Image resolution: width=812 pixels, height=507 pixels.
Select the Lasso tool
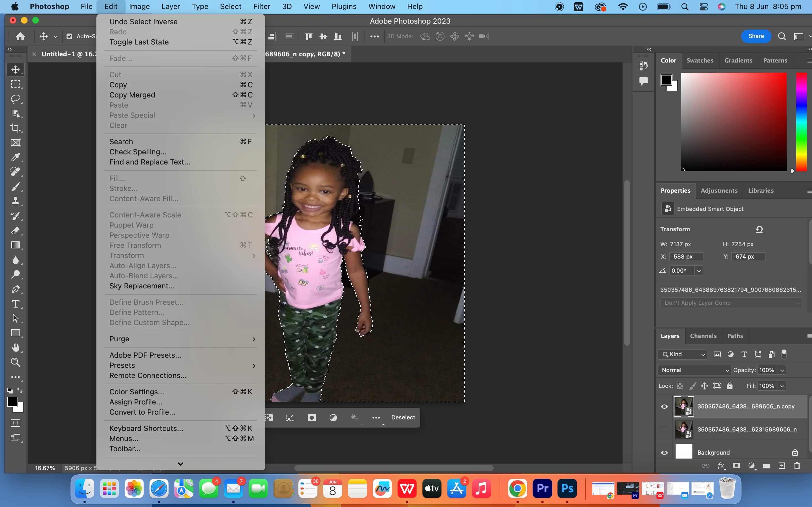(x=16, y=99)
